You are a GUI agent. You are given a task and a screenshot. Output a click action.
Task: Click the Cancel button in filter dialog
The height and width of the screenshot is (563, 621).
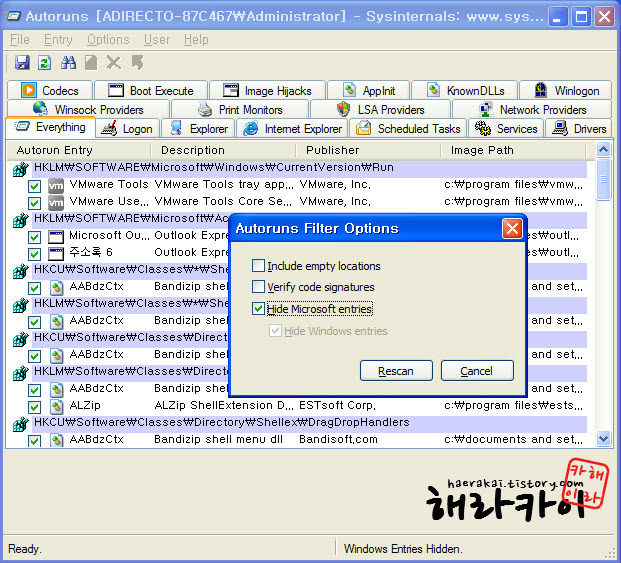tap(477, 371)
